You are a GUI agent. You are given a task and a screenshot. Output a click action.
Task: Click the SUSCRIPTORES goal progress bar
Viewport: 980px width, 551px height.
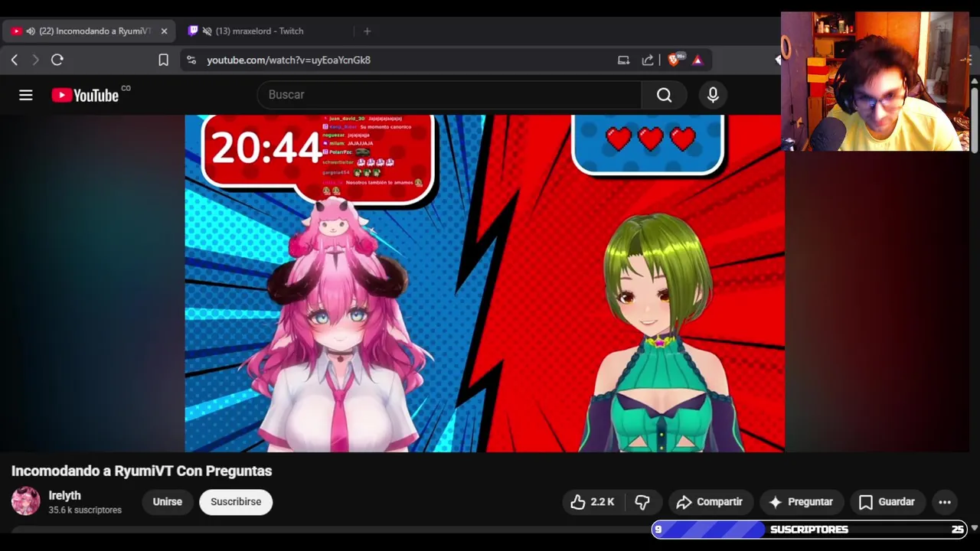[x=808, y=530]
